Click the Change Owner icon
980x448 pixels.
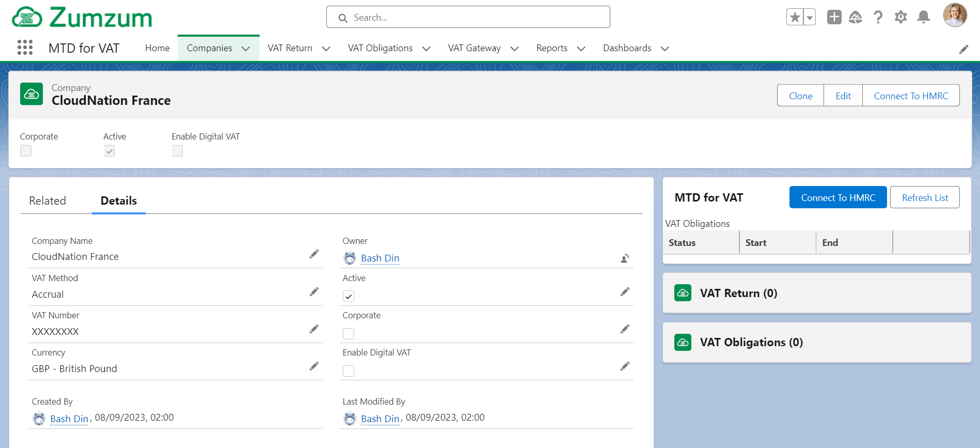[x=625, y=258]
